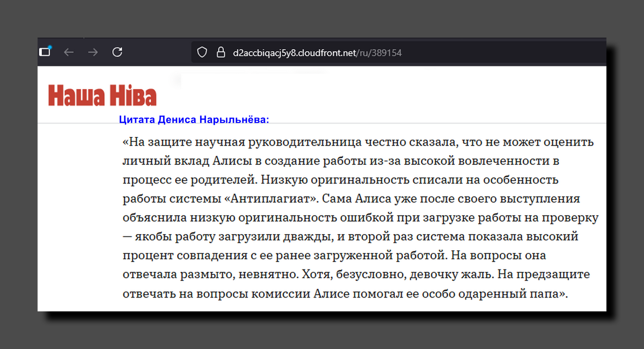Click the blue notification dot on Firefox View
Screen dimensions: 644x349
click(49, 46)
